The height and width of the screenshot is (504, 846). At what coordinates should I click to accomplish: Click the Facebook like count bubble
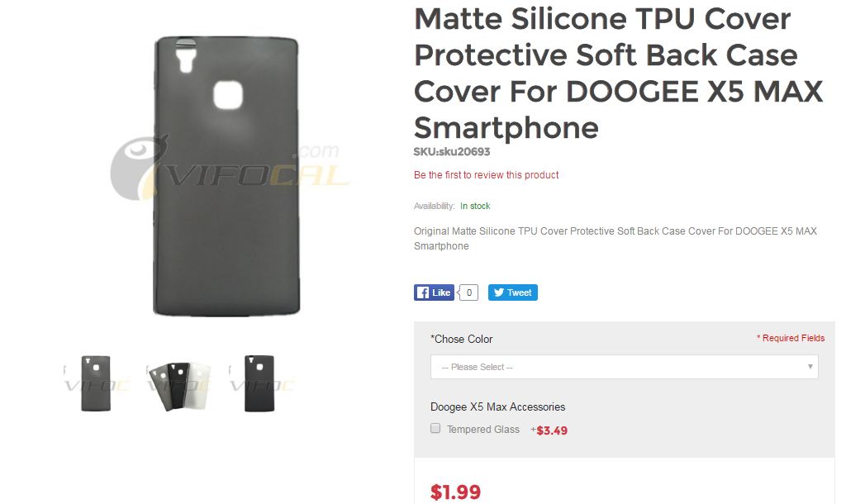[x=469, y=292]
